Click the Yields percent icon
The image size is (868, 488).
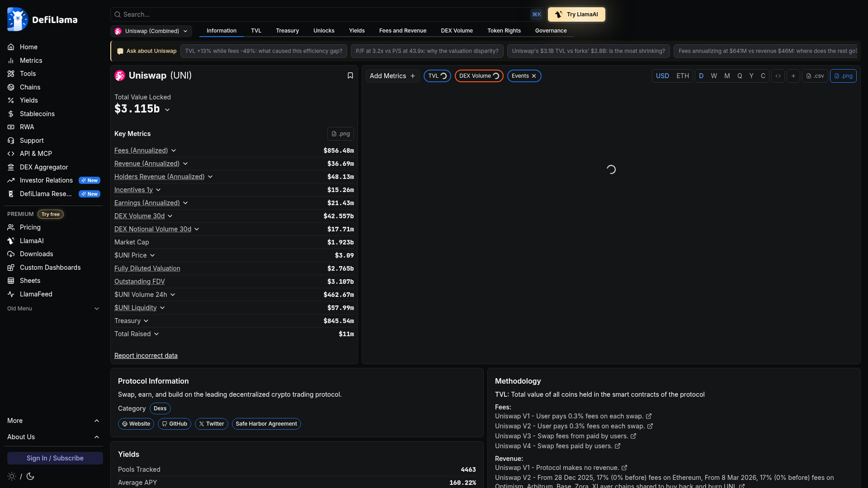click(x=11, y=100)
